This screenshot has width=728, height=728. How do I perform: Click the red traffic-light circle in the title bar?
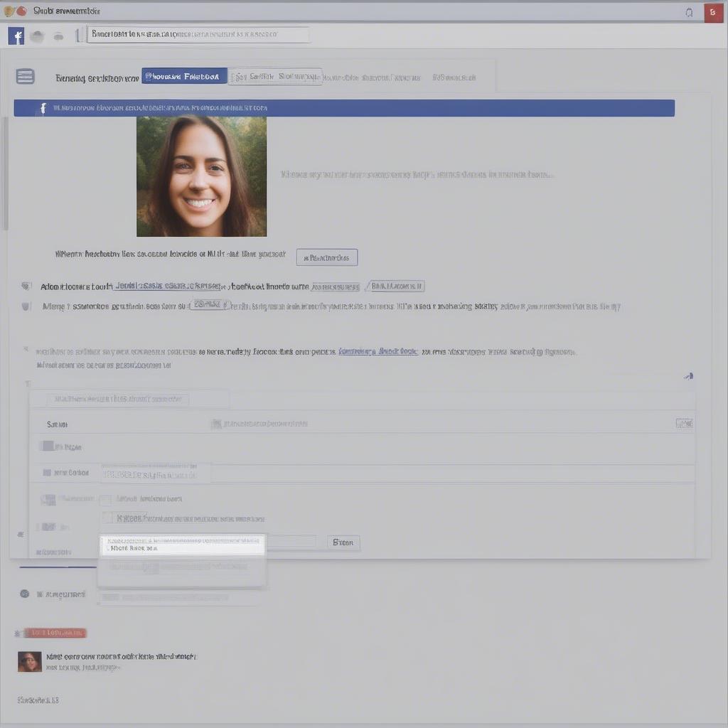(21, 11)
